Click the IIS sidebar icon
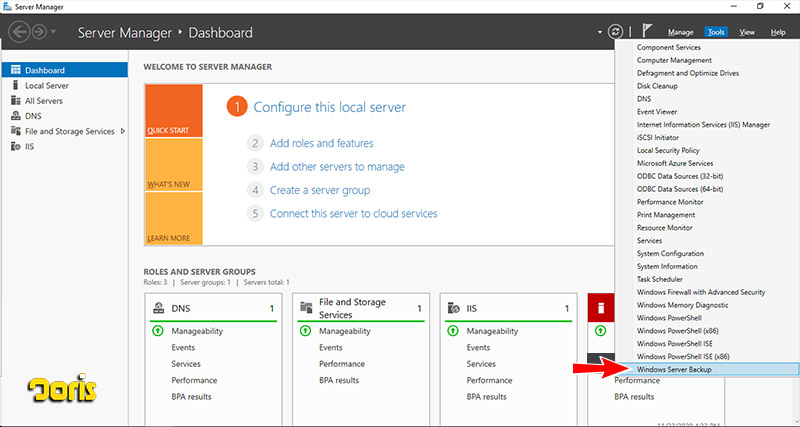The image size is (800, 427). coord(16,146)
